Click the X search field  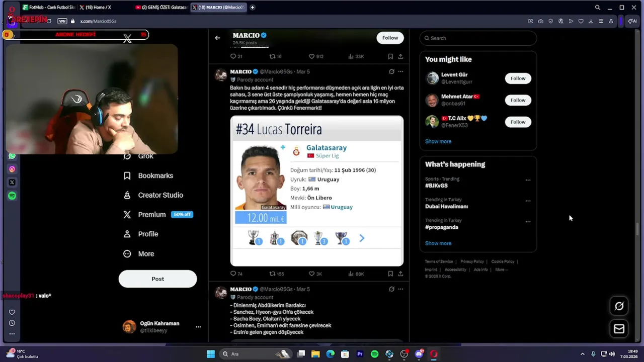[478, 38]
